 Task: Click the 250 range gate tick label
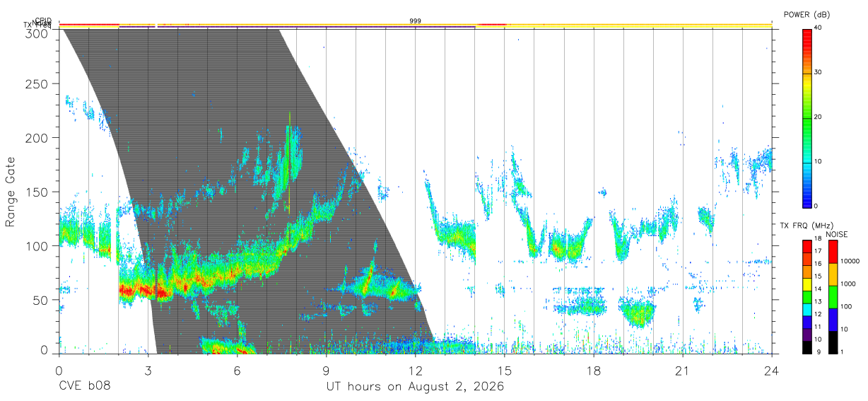[x=37, y=84]
